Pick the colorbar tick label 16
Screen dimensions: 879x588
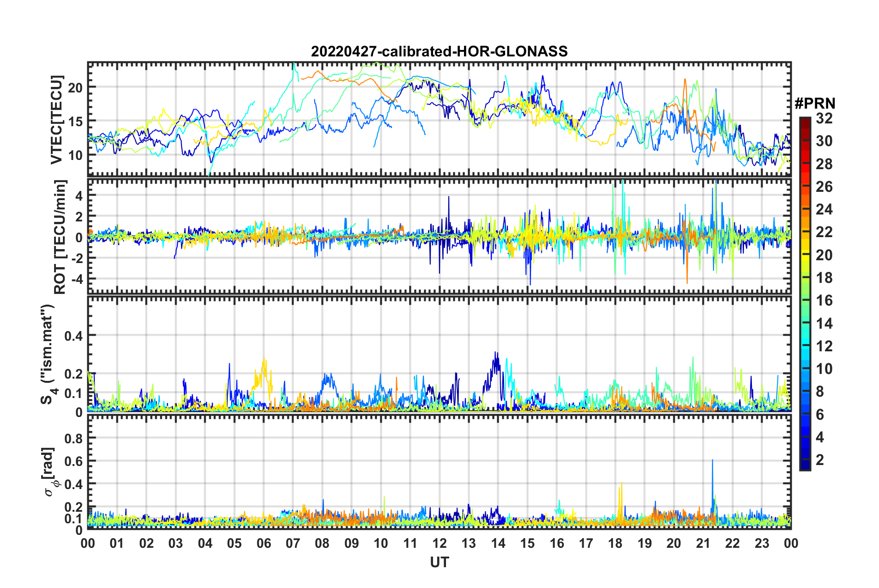point(824,300)
